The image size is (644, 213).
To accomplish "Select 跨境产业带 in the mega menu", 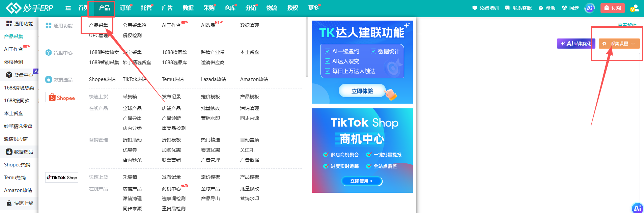I will (x=213, y=52).
